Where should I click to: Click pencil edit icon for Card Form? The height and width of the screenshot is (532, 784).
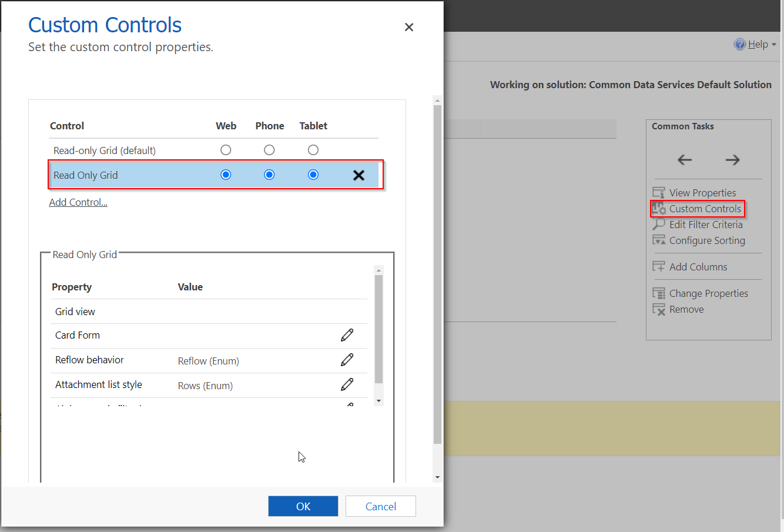(x=347, y=335)
